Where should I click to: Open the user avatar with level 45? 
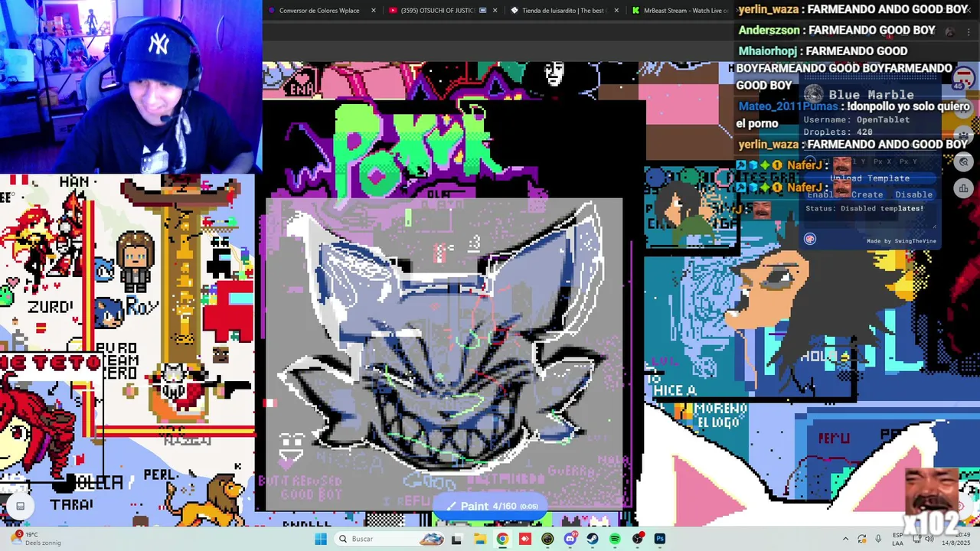click(x=962, y=78)
